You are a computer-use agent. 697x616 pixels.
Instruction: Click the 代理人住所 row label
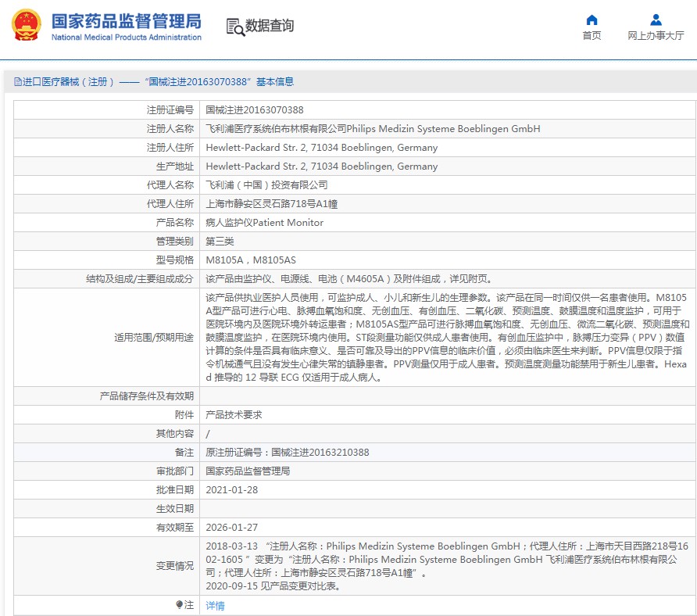click(170, 204)
